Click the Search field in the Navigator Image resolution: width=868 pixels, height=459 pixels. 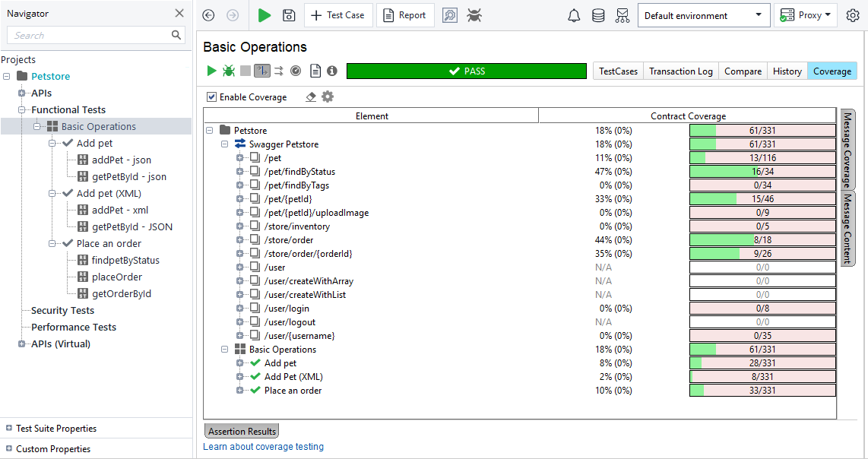pos(91,35)
